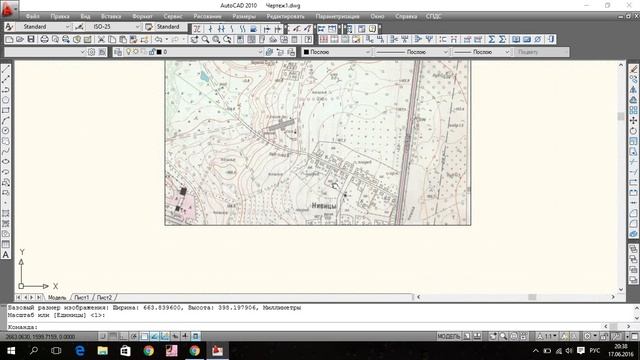Select the Array modify tool
The height and width of the screenshot is (360, 640).
633,110
